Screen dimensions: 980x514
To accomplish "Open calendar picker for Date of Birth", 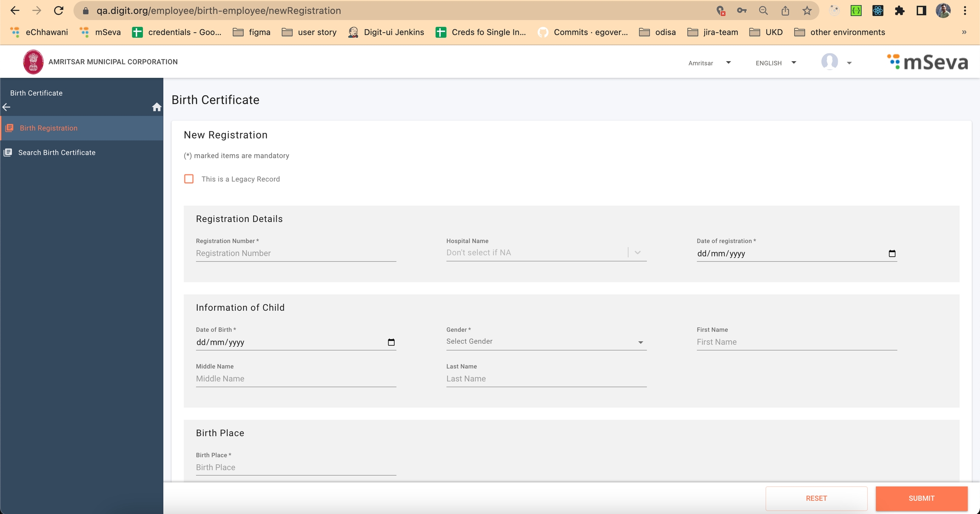I will 391,342.
